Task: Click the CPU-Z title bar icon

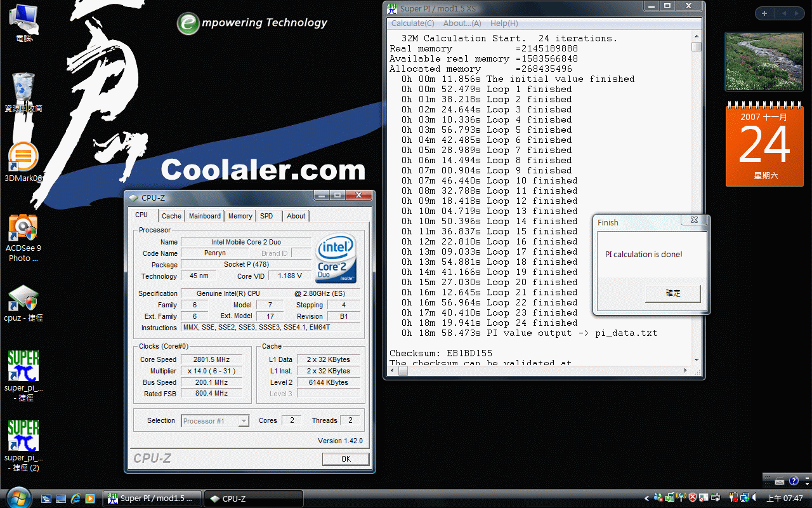Action: pyautogui.click(x=133, y=197)
